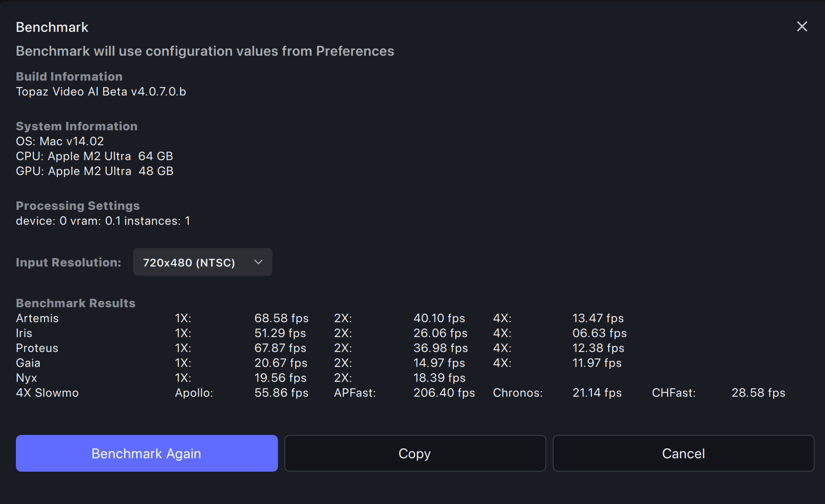
Task: Click Nyx 1X value '19.56 fps'
Action: (280, 378)
